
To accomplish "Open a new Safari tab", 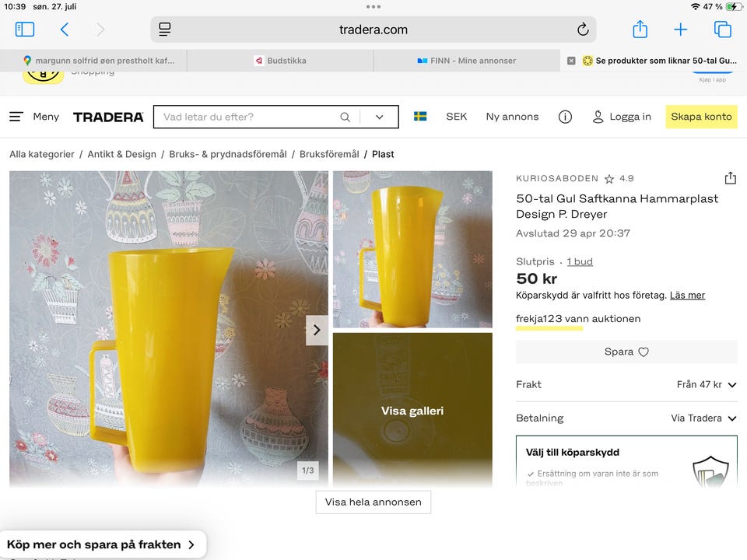I will (x=681, y=30).
